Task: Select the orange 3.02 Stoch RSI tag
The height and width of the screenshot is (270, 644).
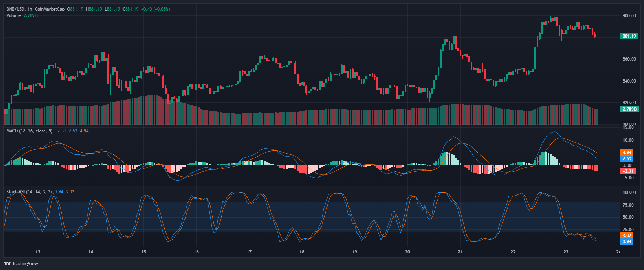Action: pyautogui.click(x=627, y=236)
